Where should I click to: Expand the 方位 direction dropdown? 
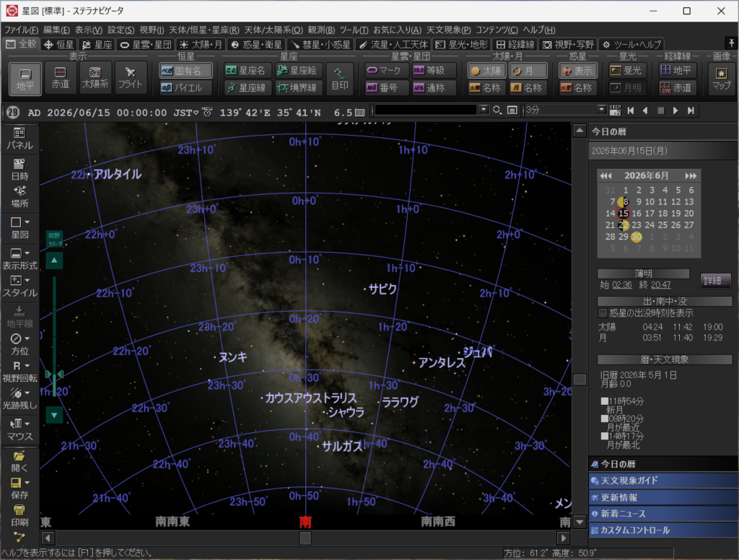tap(27, 338)
